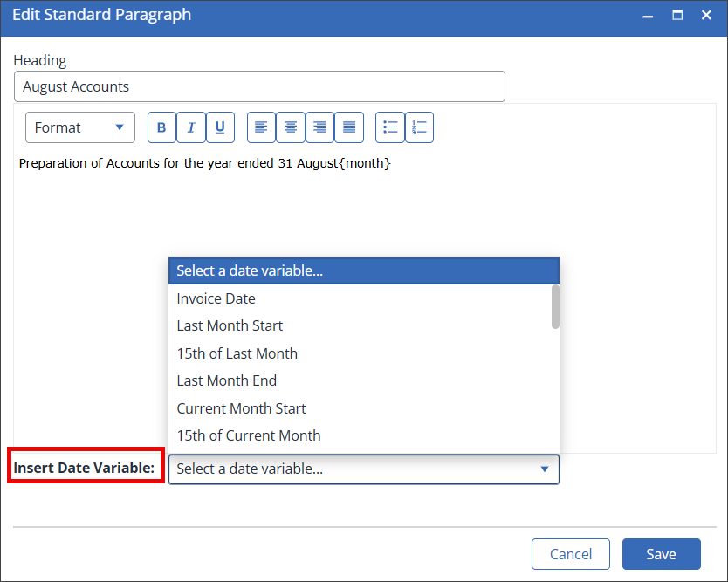Screen dimensions: 728x582
Task: Align paragraph text left
Action: click(261, 127)
